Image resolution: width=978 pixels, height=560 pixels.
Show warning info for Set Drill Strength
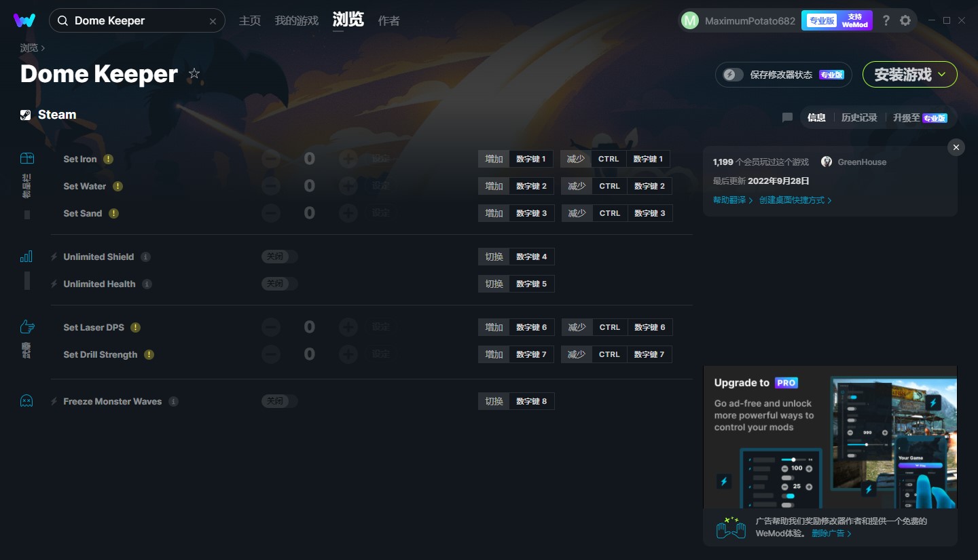pyautogui.click(x=149, y=354)
